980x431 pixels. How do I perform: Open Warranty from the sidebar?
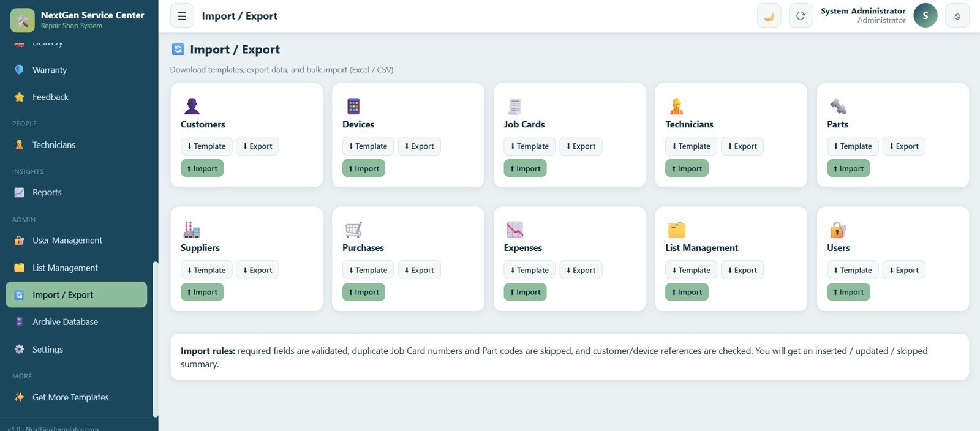click(x=76, y=70)
